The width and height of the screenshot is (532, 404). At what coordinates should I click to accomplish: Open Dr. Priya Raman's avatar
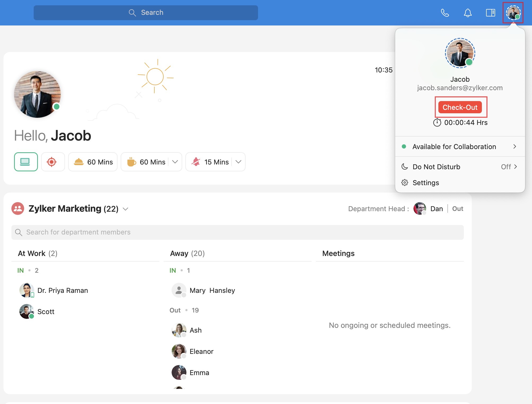click(27, 290)
